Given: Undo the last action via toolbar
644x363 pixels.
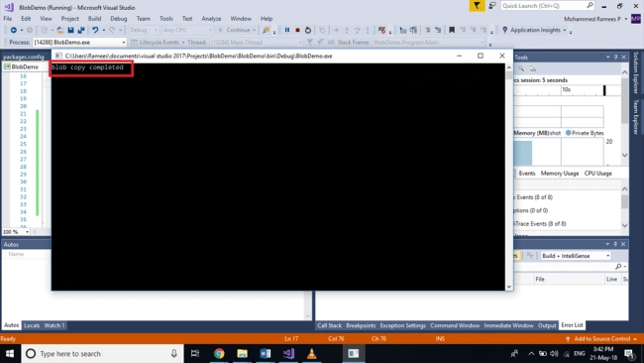Looking at the screenshot, I should pyautogui.click(x=95, y=30).
